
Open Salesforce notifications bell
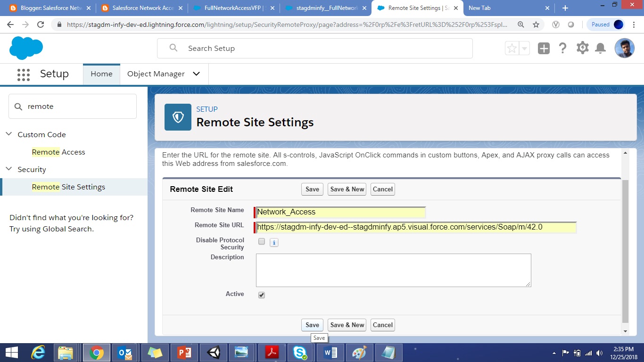601,48
